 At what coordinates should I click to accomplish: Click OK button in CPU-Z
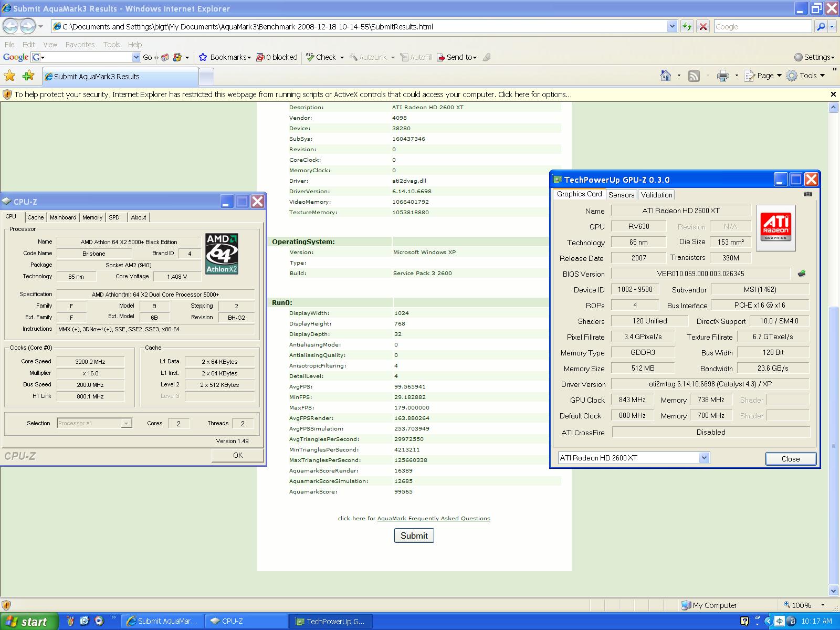(x=237, y=455)
